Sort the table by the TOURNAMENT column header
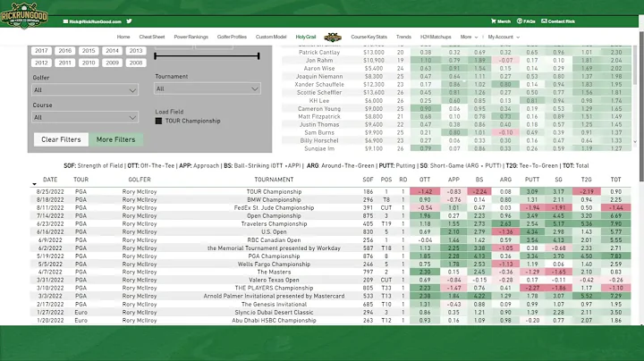The height and width of the screenshot is (361, 644). coord(274,180)
